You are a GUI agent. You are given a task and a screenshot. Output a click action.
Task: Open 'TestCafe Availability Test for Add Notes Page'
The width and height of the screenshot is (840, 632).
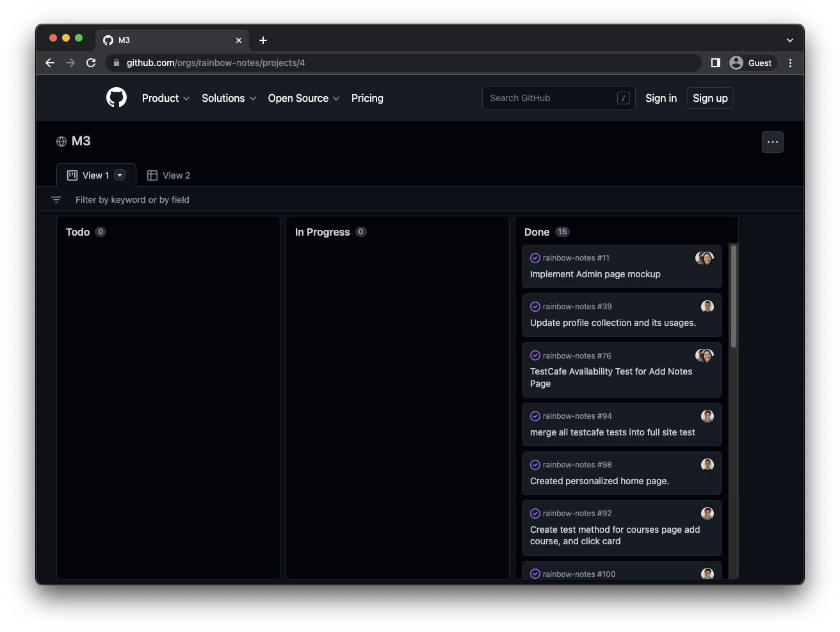(x=611, y=378)
